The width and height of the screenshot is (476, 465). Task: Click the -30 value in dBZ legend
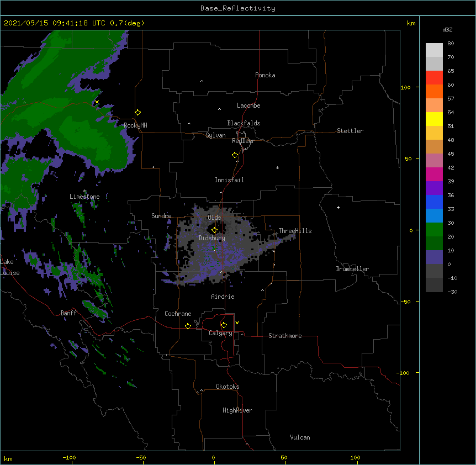point(452,292)
